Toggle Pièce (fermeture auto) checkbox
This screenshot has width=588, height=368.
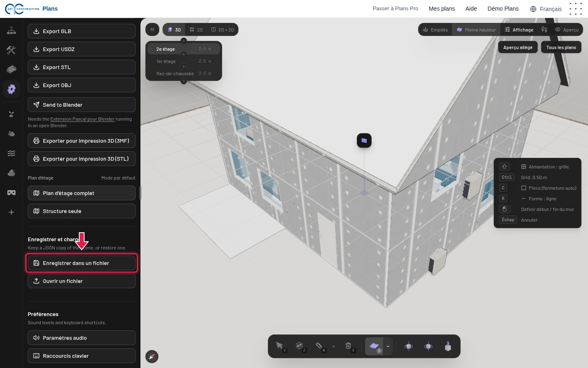[523, 188]
